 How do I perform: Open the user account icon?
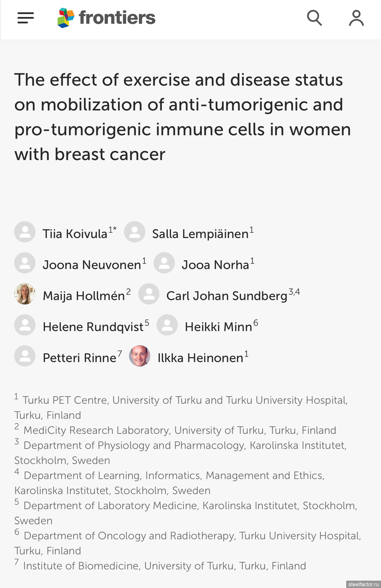tap(356, 18)
